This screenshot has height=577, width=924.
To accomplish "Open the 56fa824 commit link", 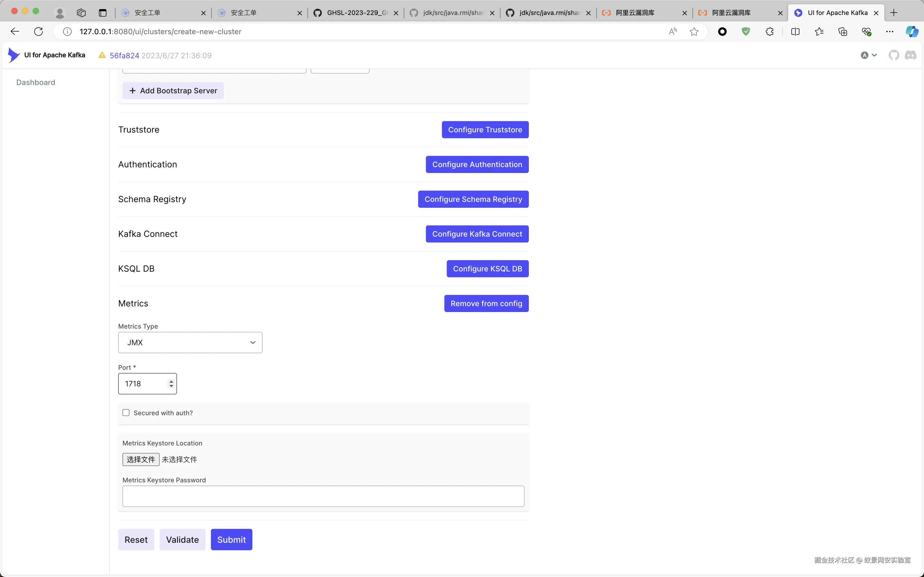I will coord(124,56).
